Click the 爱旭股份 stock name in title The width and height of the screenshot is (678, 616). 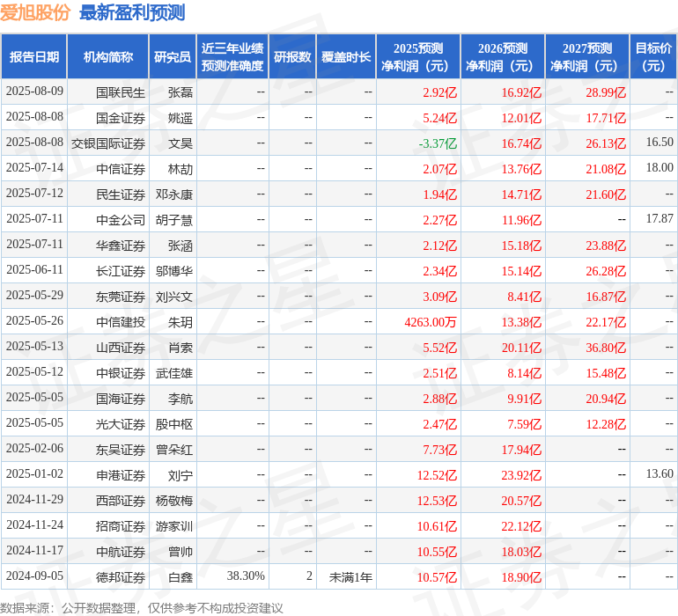[x=35, y=12]
